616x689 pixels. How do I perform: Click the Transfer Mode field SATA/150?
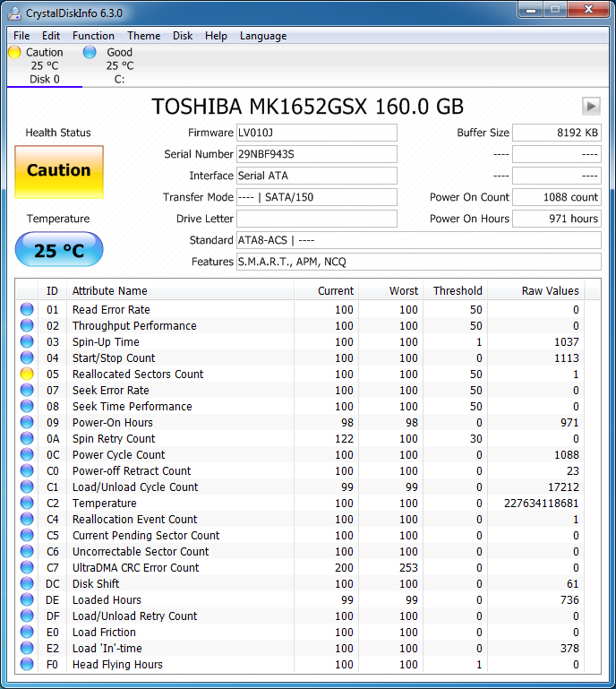(317, 197)
